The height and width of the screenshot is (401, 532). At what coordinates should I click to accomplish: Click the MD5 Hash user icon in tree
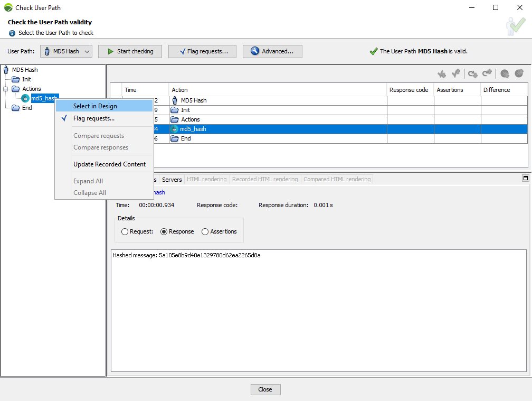coord(6,70)
